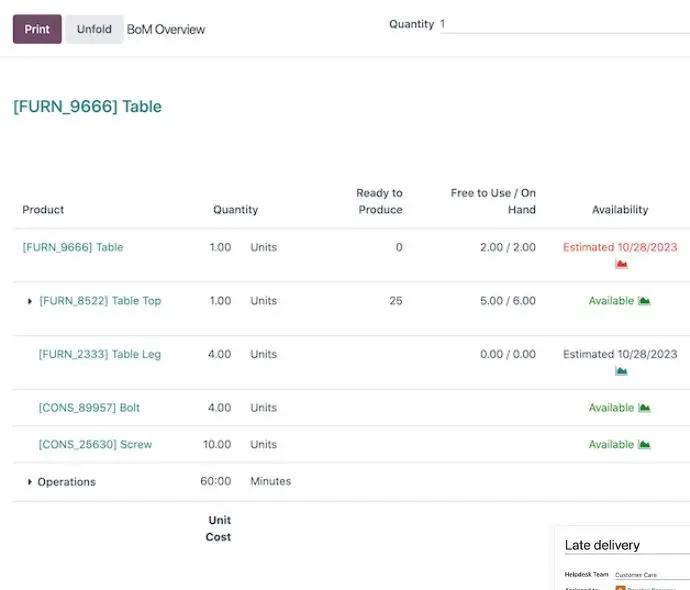
Task: Click the Unfold button
Action: point(94,29)
